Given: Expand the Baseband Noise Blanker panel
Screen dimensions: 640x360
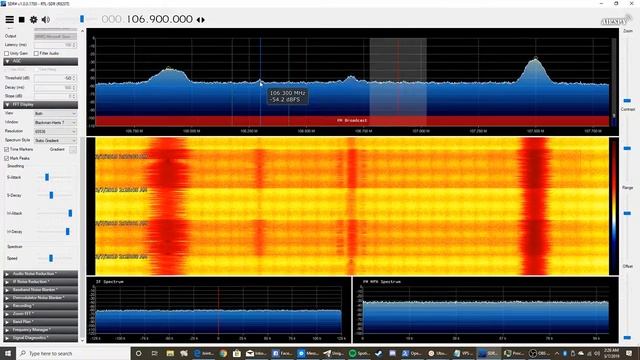Looking at the screenshot, I should coord(40,290).
